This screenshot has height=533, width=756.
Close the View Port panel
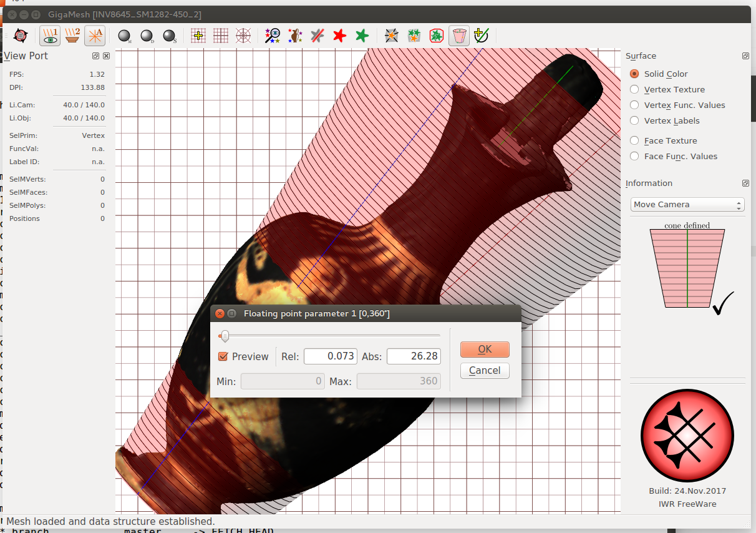click(107, 56)
